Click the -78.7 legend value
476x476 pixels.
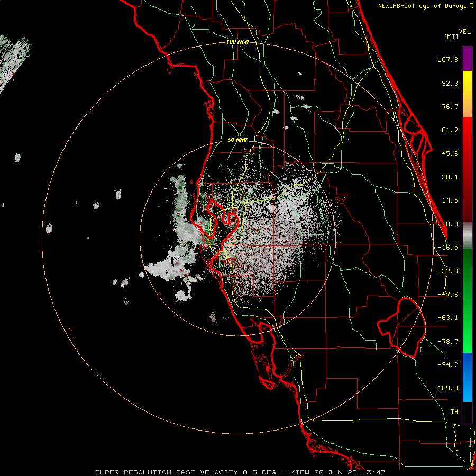coord(448,342)
